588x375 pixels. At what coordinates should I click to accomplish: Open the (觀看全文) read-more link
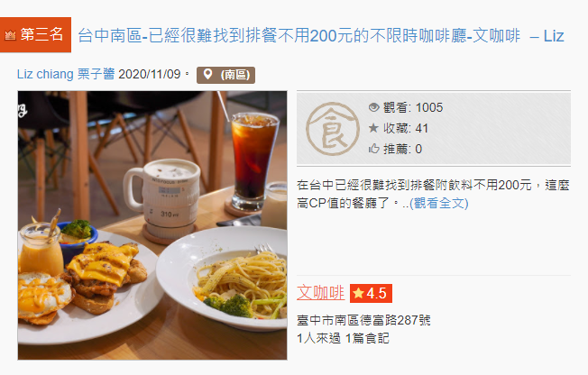click(x=438, y=203)
